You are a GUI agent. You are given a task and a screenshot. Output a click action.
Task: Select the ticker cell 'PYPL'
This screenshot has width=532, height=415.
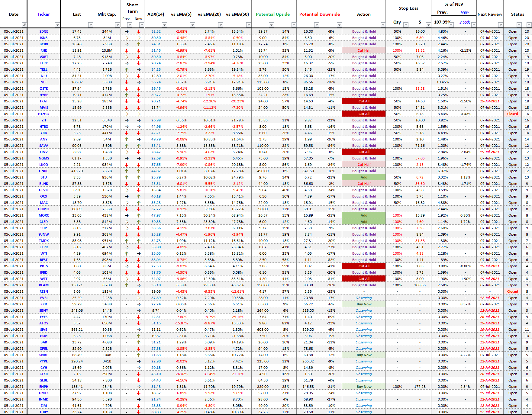44,361
